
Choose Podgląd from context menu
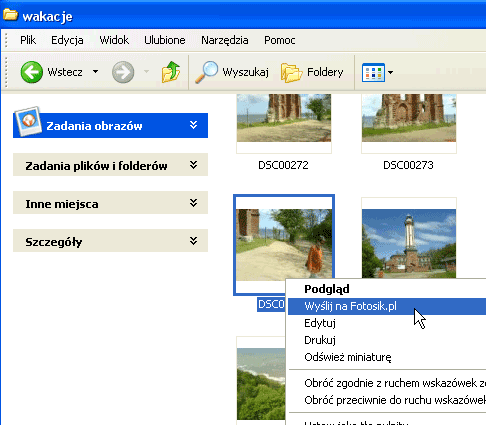pos(387,289)
